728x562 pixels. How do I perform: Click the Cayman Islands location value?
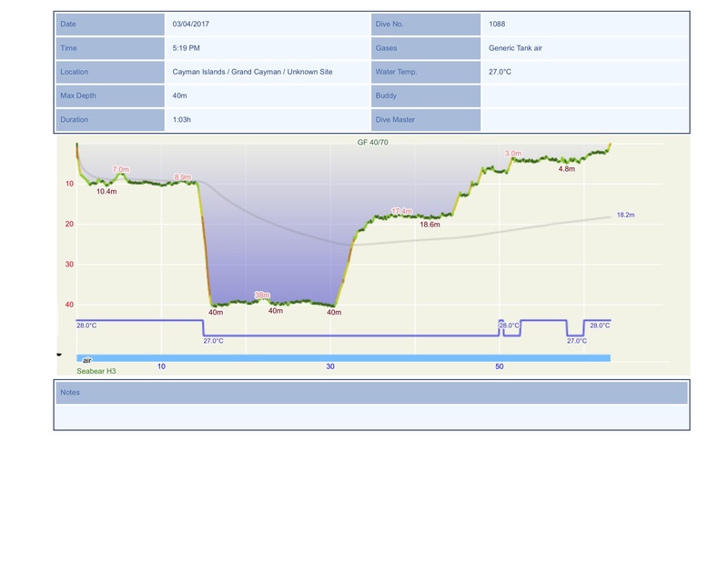[x=252, y=72]
